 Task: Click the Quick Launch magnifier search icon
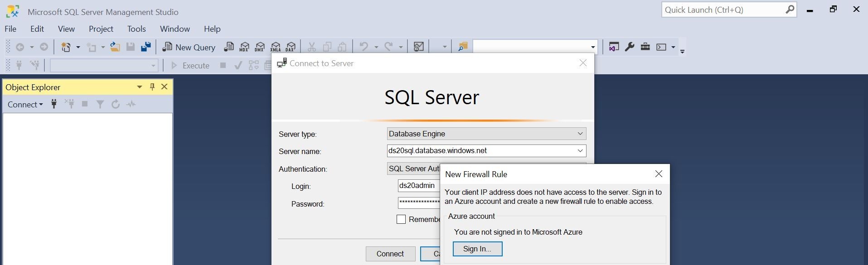click(790, 10)
